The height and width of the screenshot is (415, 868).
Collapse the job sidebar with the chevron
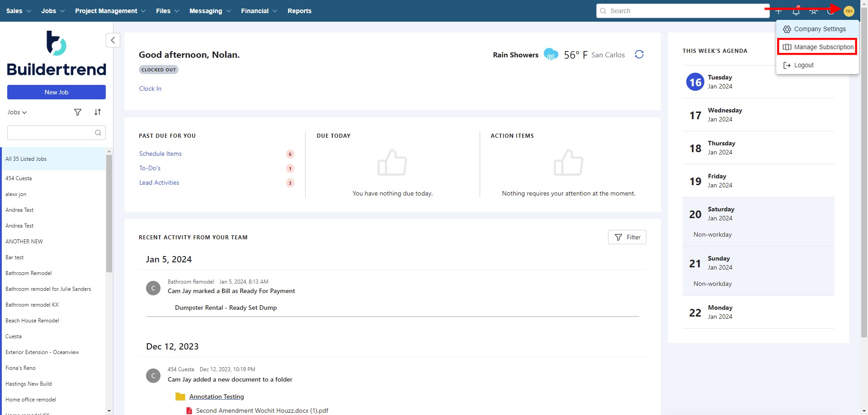tap(113, 40)
